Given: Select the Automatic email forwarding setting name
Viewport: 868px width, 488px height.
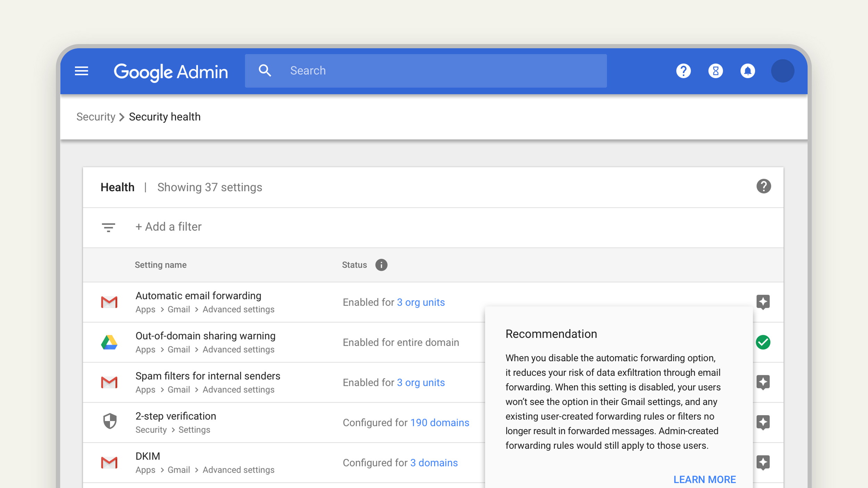Looking at the screenshot, I should tap(198, 296).
